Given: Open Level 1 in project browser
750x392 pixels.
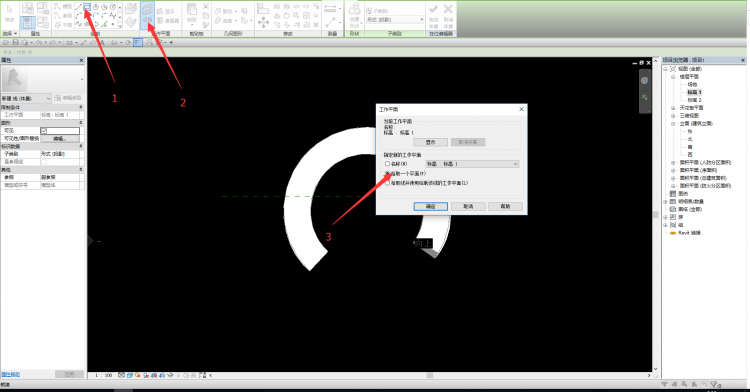Looking at the screenshot, I should point(694,92).
